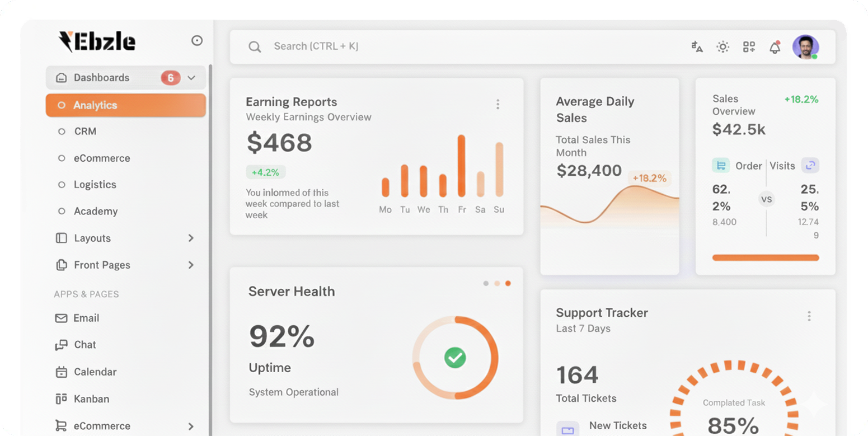This screenshot has width=868, height=436.
Task: Click the language translate icon in header
Action: pos(697,47)
